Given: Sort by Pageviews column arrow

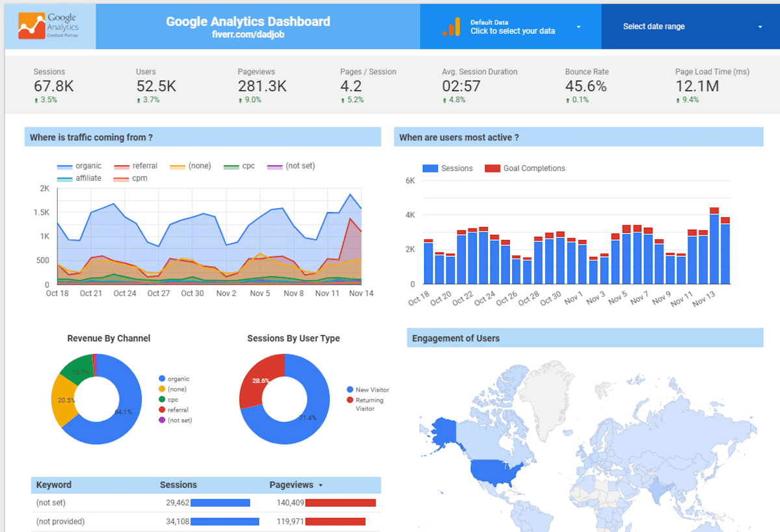Looking at the screenshot, I should [x=321, y=485].
